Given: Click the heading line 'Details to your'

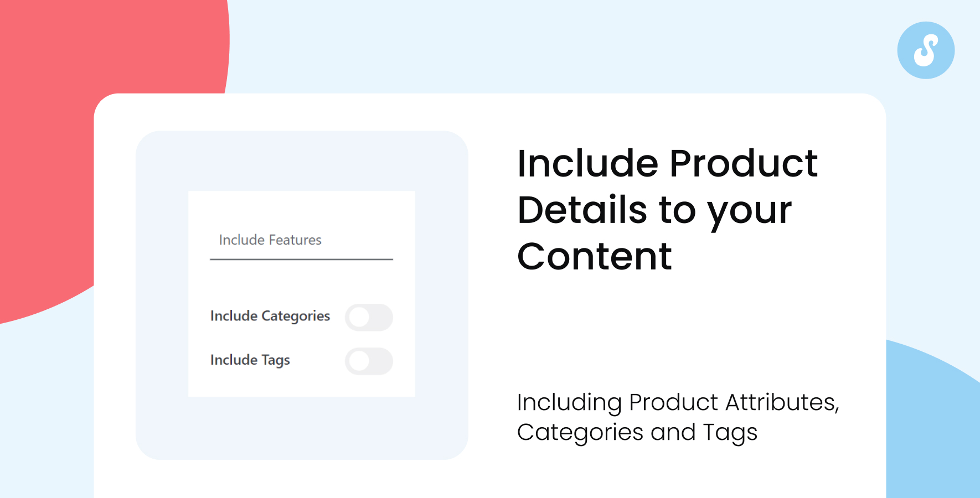Looking at the screenshot, I should (654, 211).
